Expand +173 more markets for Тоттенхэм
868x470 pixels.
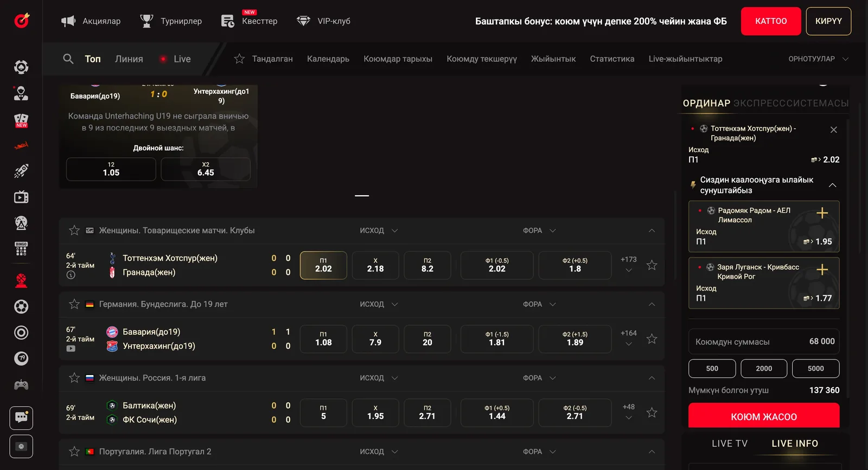[x=629, y=265]
